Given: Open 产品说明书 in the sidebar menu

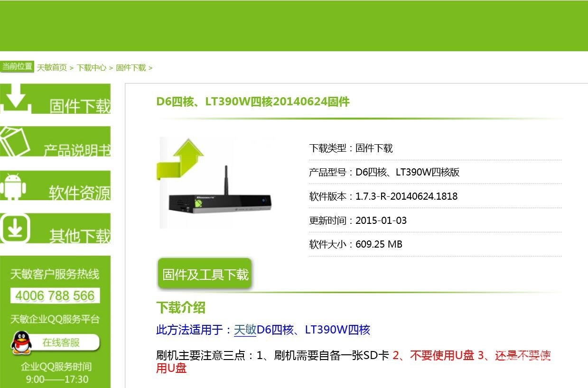Looking at the screenshot, I should (x=55, y=141).
